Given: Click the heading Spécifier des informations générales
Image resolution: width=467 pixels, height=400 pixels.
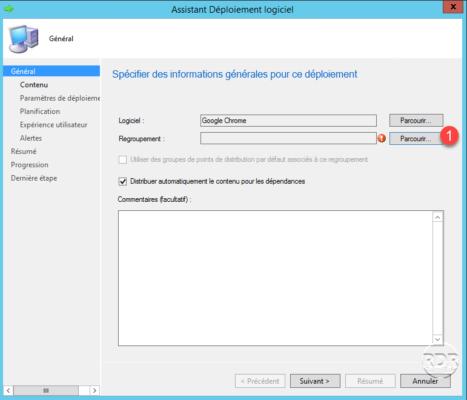Looking at the screenshot, I should coord(235,74).
